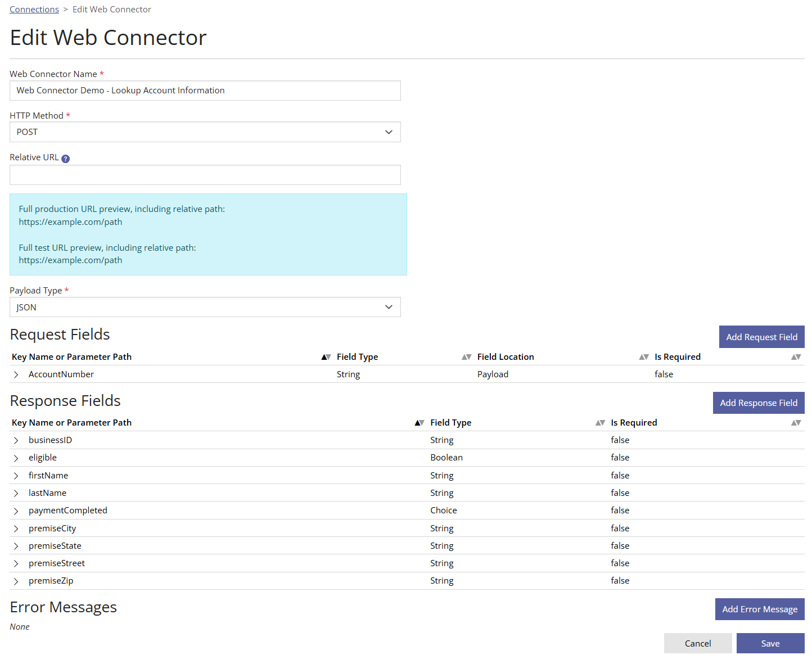
Task: Navigate back via the Connections breadcrumb
Action: [34, 9]
